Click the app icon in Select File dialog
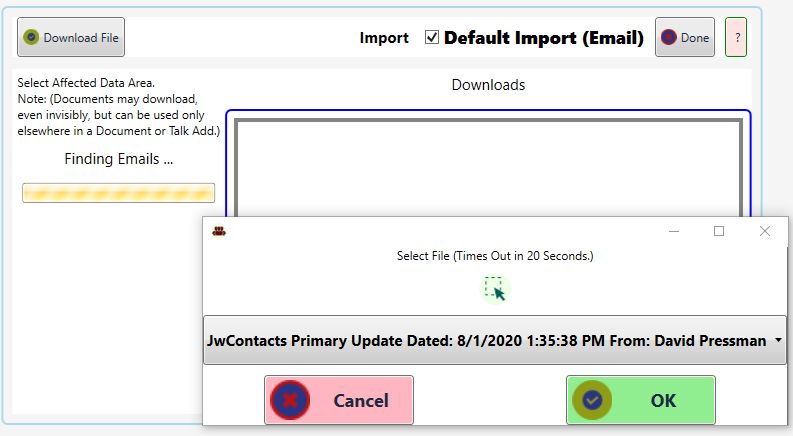This screenshot has width=793, height=436. tap(219, 232)
